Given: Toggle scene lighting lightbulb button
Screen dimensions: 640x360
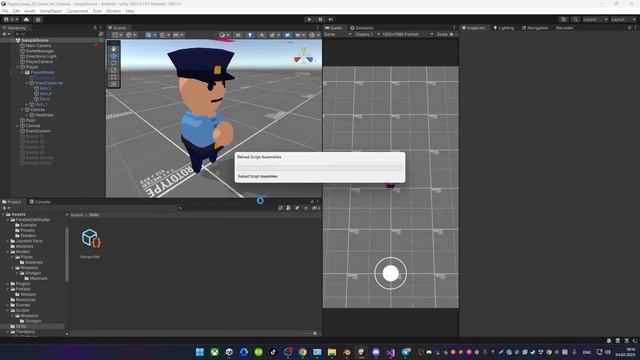Looking at the screenshot, I should [250, 35].
